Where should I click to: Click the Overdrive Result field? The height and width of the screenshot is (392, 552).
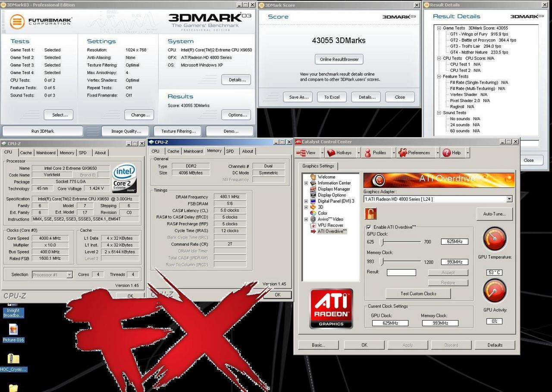pos(401,272)
